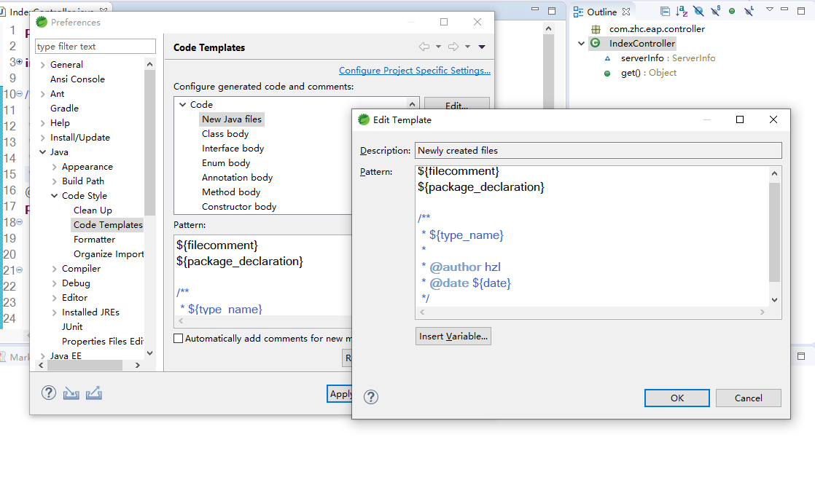This screenshot has width=815, height=504.
Task: Click Insert Variable button
Action: 453,336
